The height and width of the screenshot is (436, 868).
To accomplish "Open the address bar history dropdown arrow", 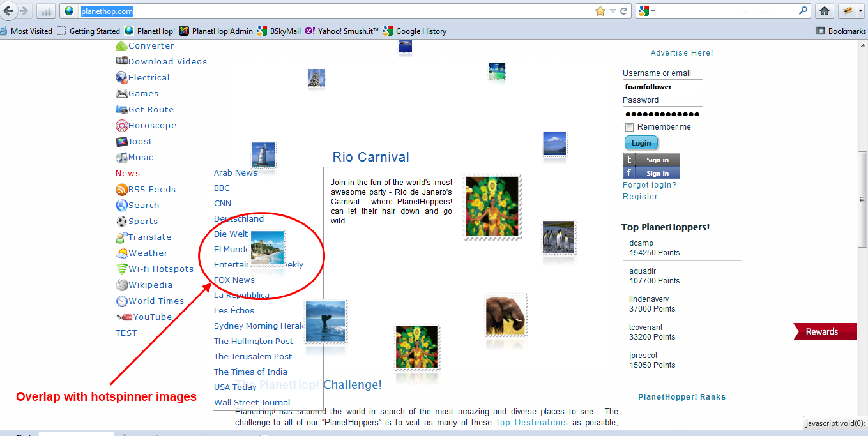I will point(613,11).
